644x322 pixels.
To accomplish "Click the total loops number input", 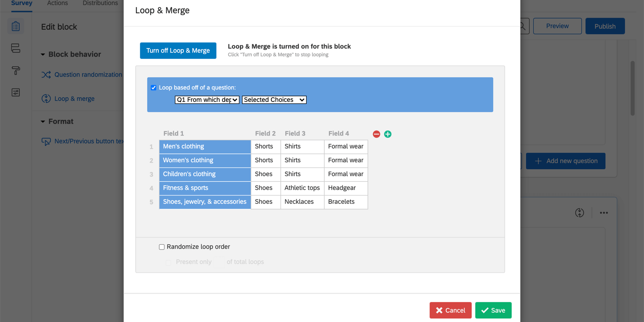I will (219, 262).
